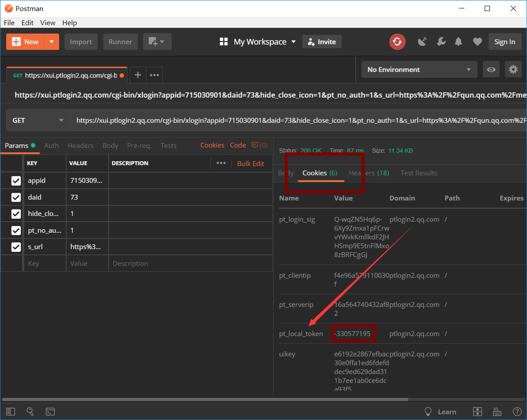
Task: Open keyboard shortcuts icon
Action: click(497, 412)
